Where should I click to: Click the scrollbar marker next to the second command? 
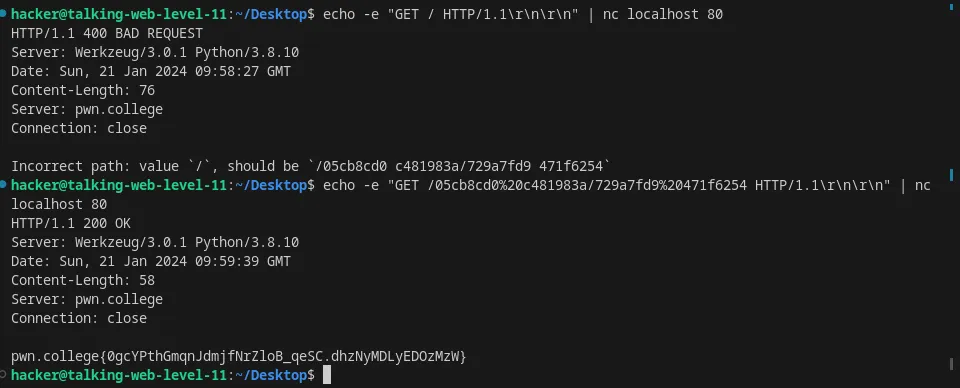click(951, 176)
